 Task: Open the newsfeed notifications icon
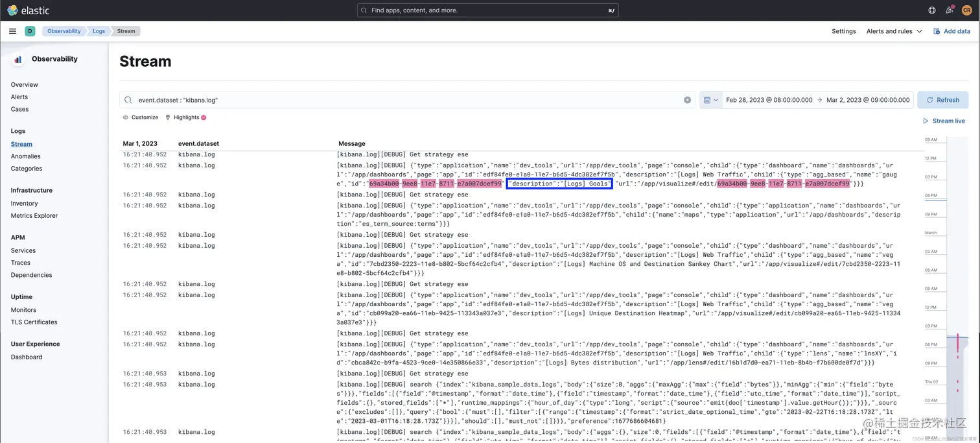tap(950, 10)
